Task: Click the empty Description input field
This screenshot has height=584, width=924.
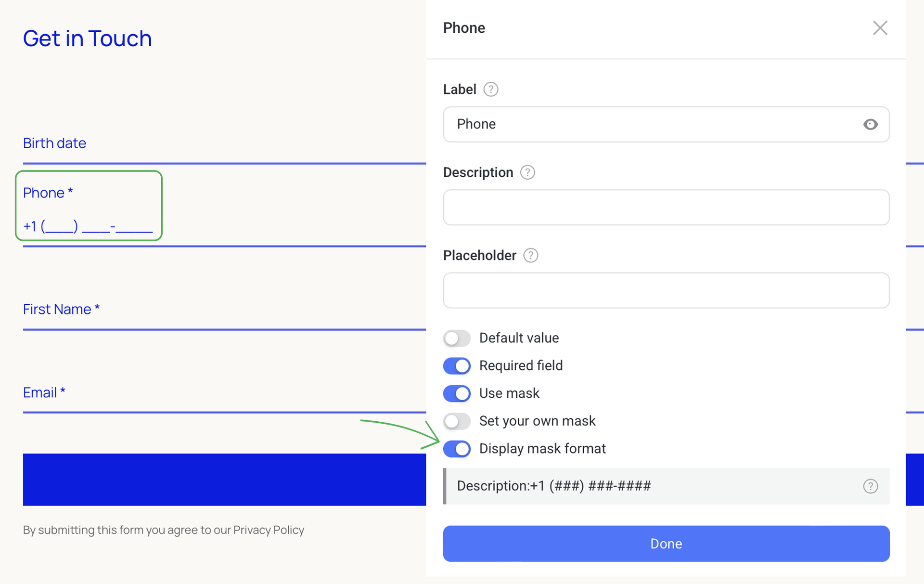Action: click(x=666, y=208)
